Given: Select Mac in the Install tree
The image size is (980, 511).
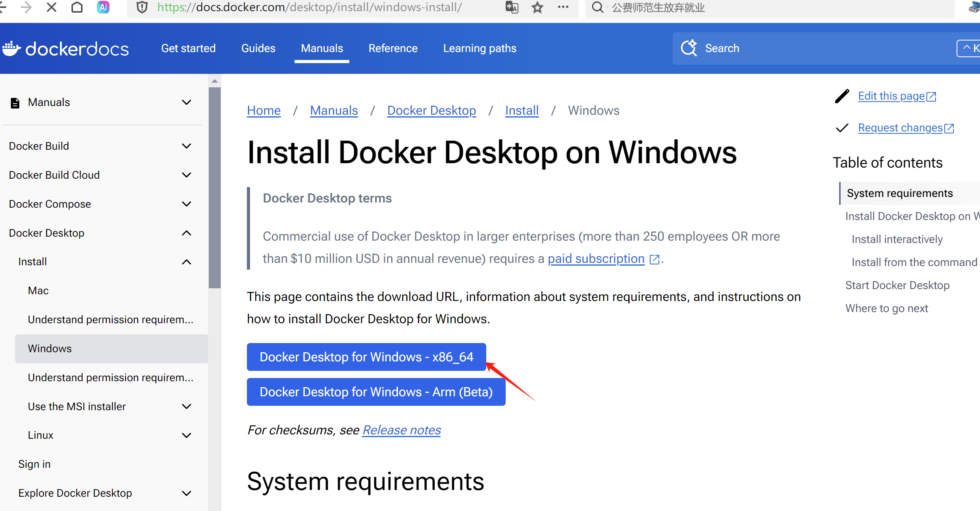Looking at the screenshot, I should [x=38, y=291].
